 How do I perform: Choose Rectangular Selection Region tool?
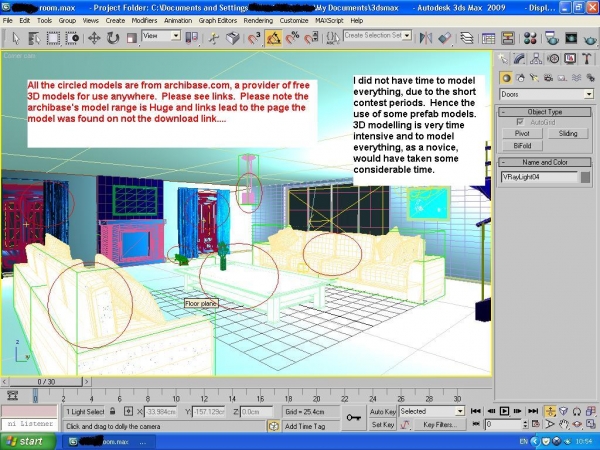coord(53,38)
